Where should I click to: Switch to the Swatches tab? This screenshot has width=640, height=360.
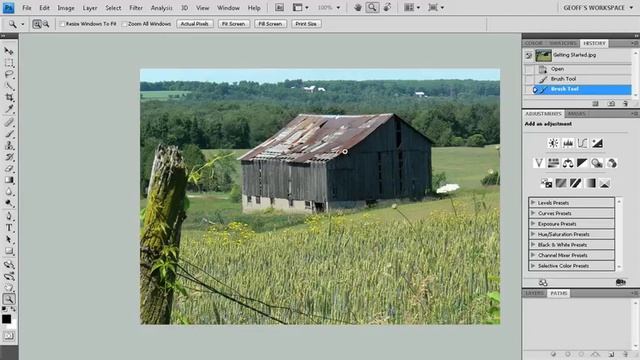pyautogui.click(x=562, y=43)
